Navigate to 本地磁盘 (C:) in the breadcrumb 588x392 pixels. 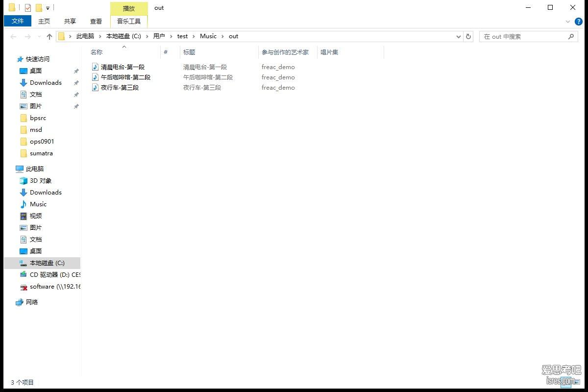(x=123, y=36)
